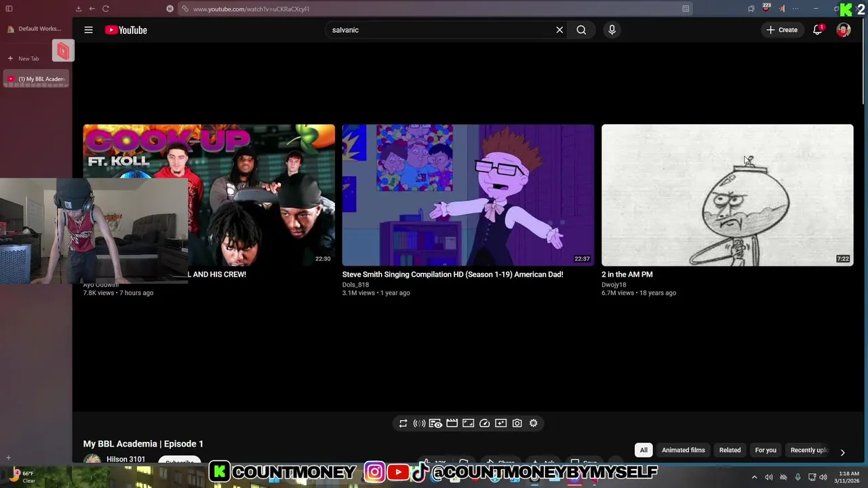868x488 pixels.
Task: Expand the chips with the right arrow
Action: (842, 452)
